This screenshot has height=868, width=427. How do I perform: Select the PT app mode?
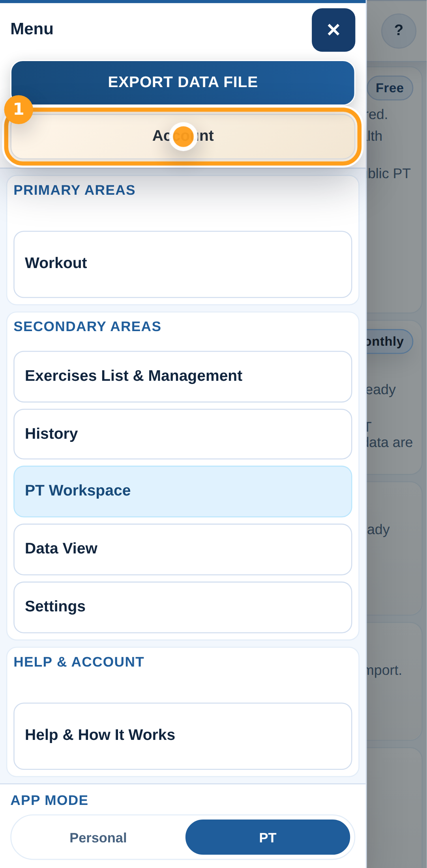[x=268, y=838]
